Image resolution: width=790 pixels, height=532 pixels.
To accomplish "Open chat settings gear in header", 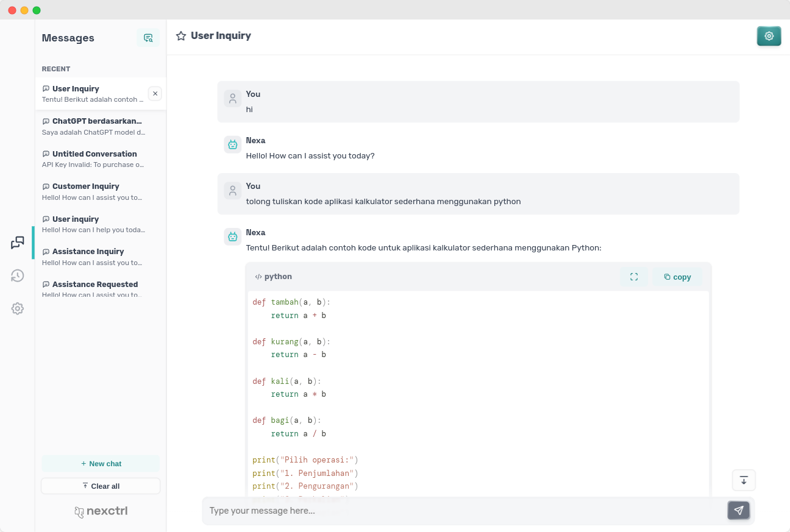I will [x=769, y=36].
